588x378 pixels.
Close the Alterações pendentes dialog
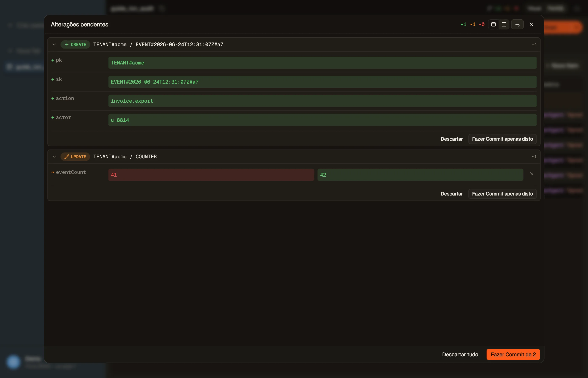click(531, 24)
